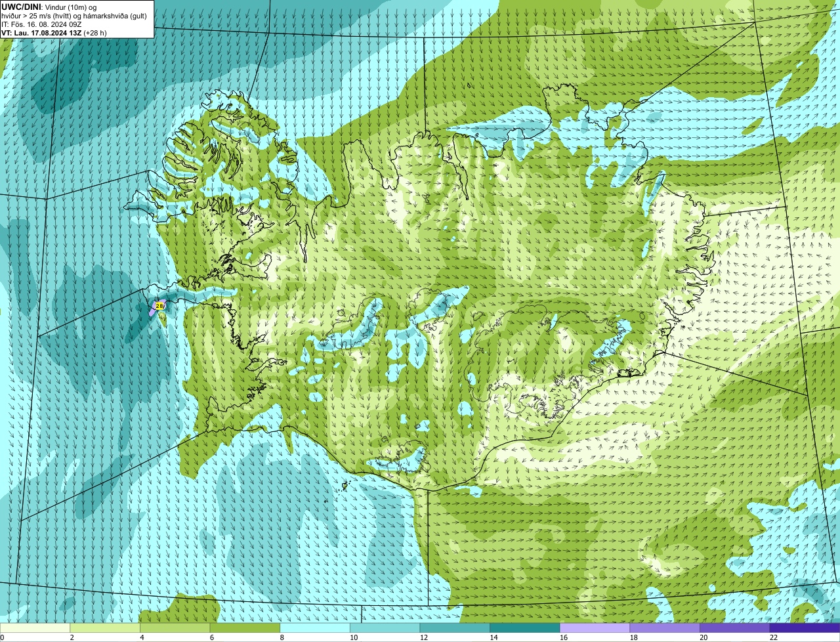Click the legend scale label '16'
Image resolution: width=840 pixels, height=642 pixels.
pos(564,637)
